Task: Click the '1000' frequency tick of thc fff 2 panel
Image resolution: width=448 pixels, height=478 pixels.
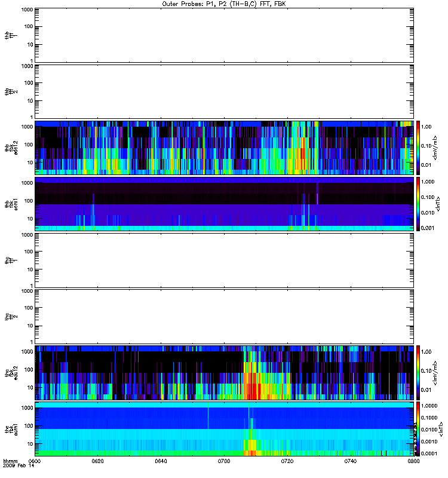Action: pyautogui.click(x=27, y=291)
